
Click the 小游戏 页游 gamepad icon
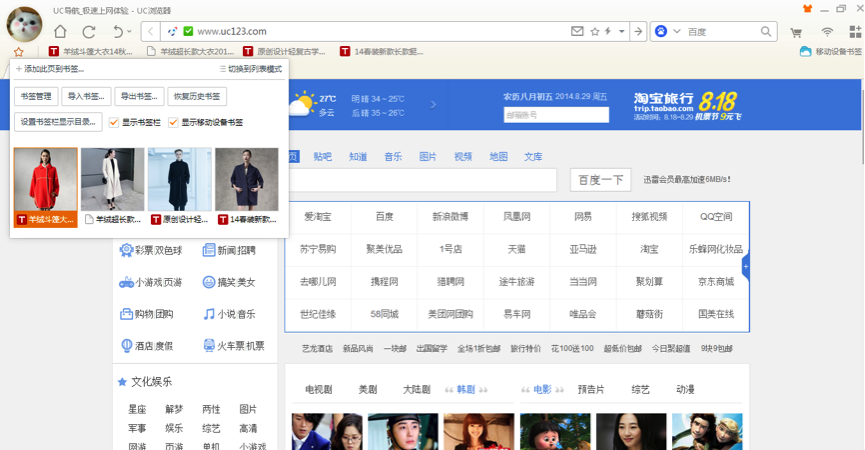pyautogui.click(x=126, y=282)
